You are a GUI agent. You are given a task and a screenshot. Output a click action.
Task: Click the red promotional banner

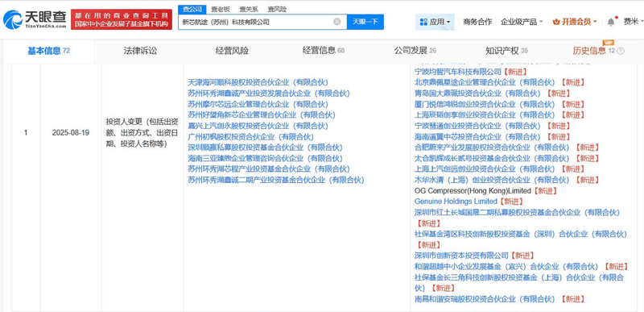pos(122,19)
